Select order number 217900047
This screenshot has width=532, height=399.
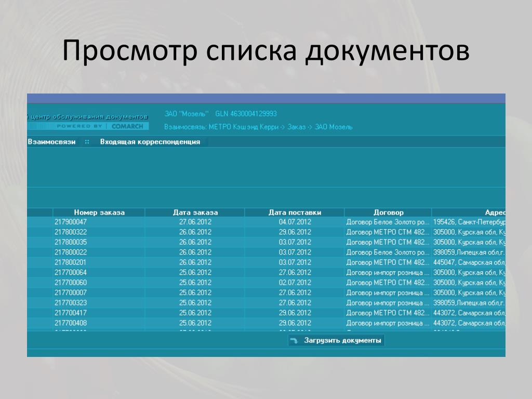[71, 222]
